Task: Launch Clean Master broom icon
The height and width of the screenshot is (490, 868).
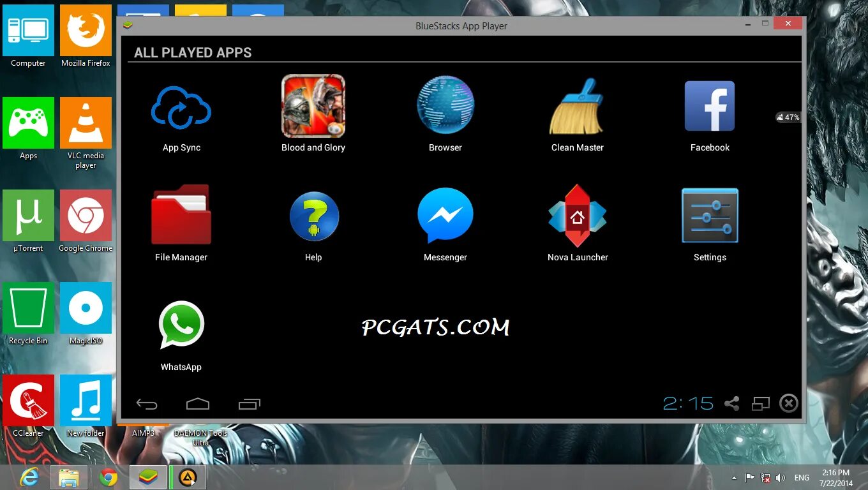Action: click(x=577, y=106)
